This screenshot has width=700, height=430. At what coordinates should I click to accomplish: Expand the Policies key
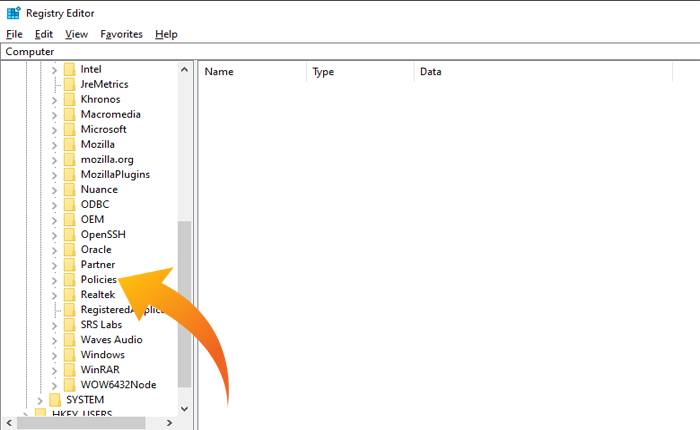[x=54, y=280]
